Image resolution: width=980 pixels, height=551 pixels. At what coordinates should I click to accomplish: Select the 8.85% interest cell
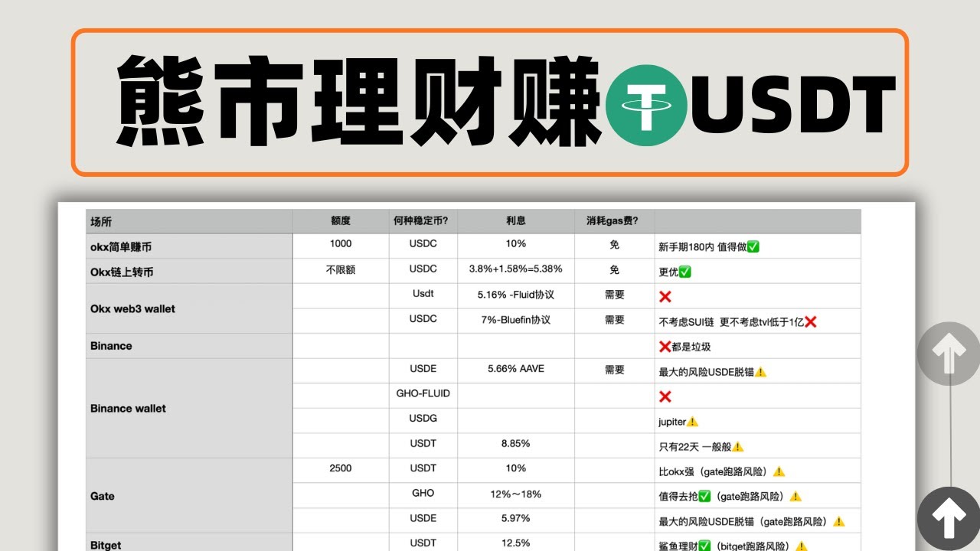click(516, 444)
